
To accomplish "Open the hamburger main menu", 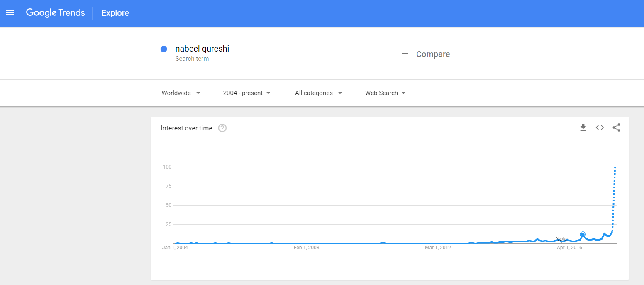I will click(10, 13).
